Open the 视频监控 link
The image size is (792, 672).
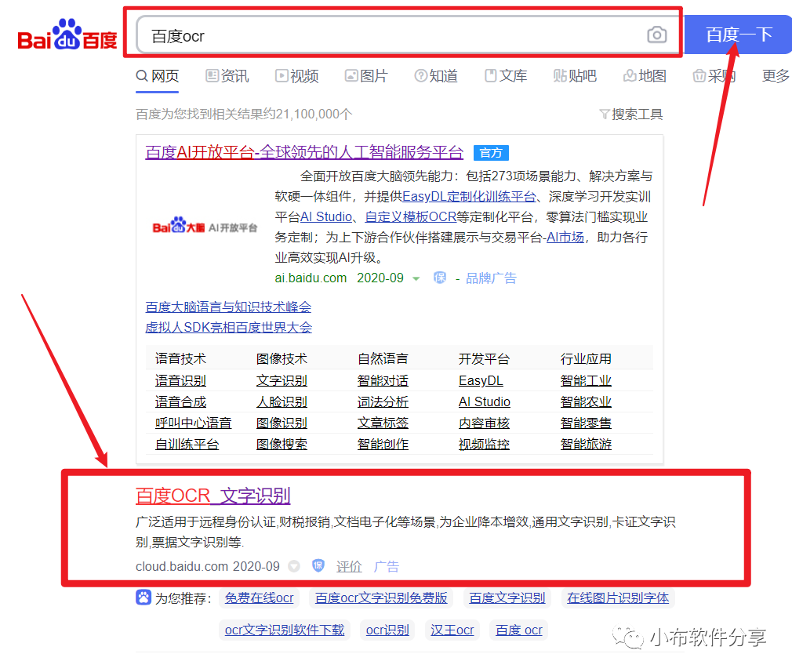coord(484,444)
